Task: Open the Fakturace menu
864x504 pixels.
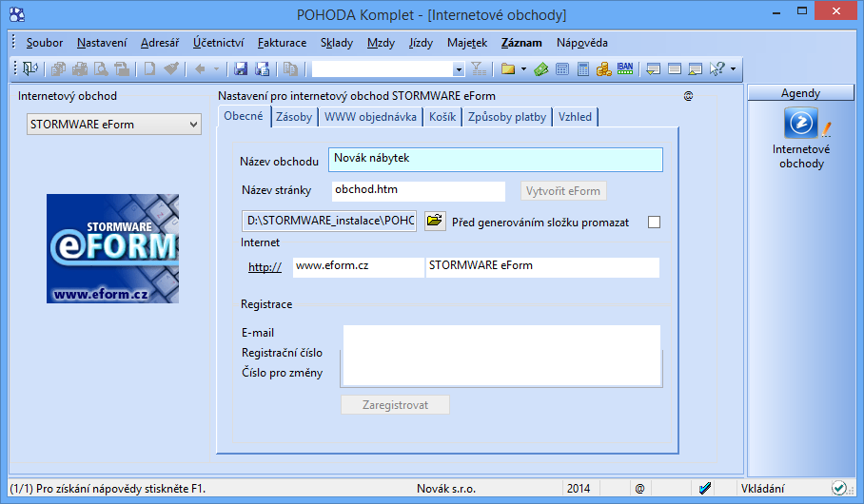Action: coord(282,43)
